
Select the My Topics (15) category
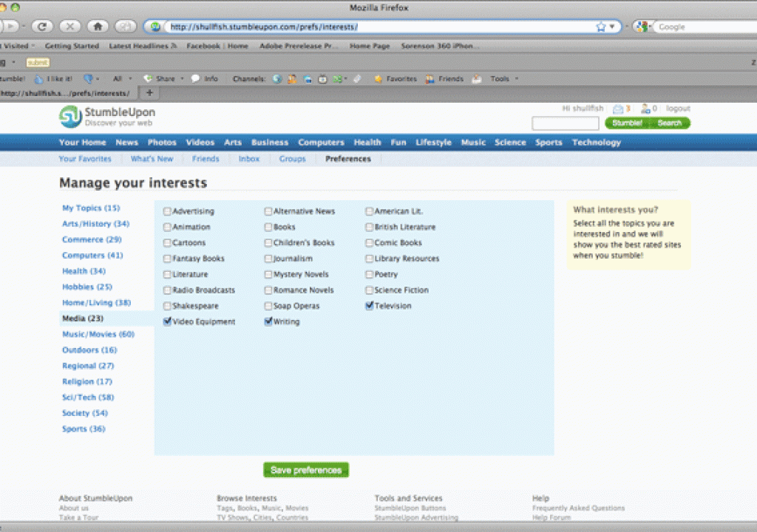point(91,208)
